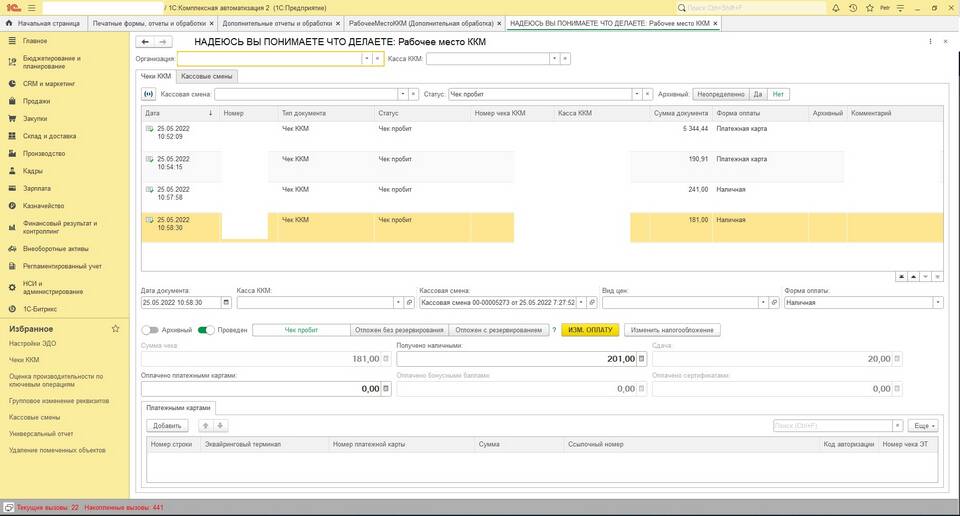This screenshot has width=960, height=516.
Task: Set status to Чек пробит
Action: click(301, 330)
